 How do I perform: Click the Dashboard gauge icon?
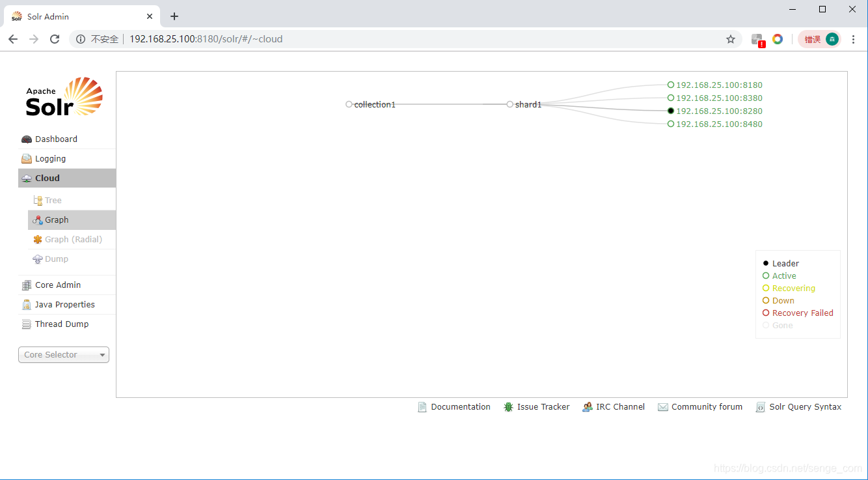(27, 139)
